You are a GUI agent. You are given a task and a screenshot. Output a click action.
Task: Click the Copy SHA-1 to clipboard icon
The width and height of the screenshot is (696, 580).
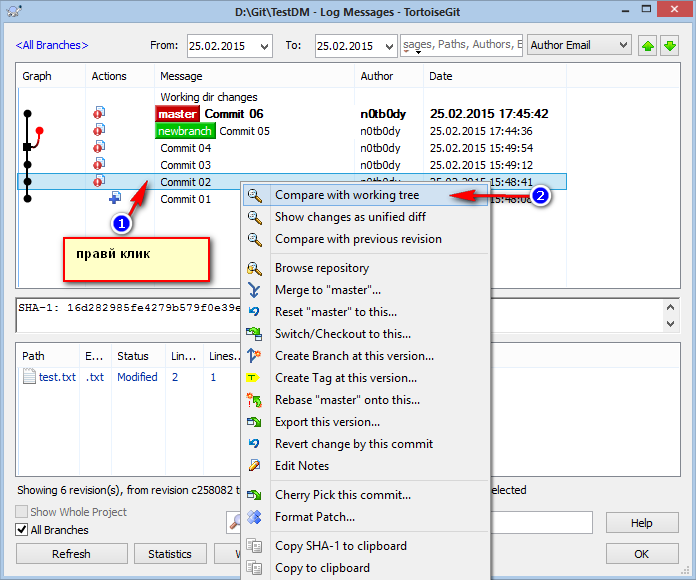click(254, 546)
